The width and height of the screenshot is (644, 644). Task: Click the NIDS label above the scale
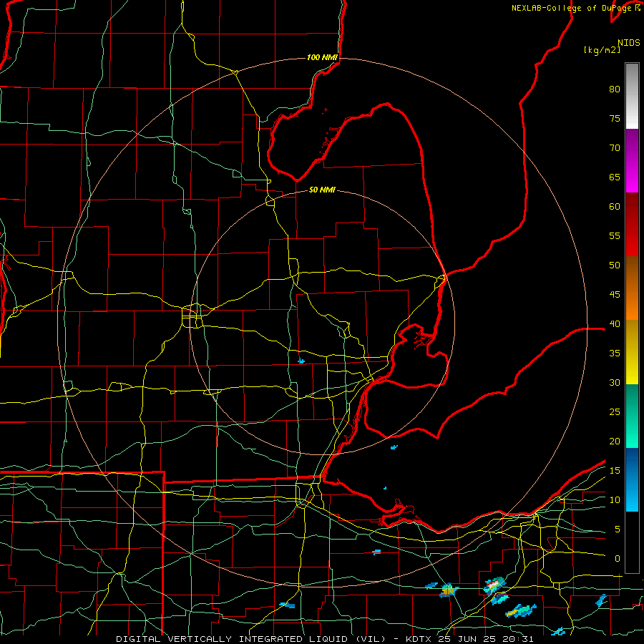[629, 43]
